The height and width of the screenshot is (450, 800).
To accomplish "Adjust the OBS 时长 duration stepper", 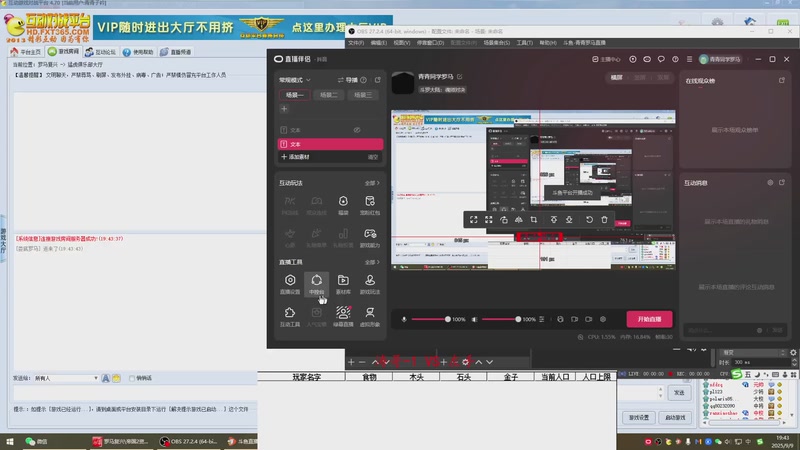I will click(x=794, y=362).
